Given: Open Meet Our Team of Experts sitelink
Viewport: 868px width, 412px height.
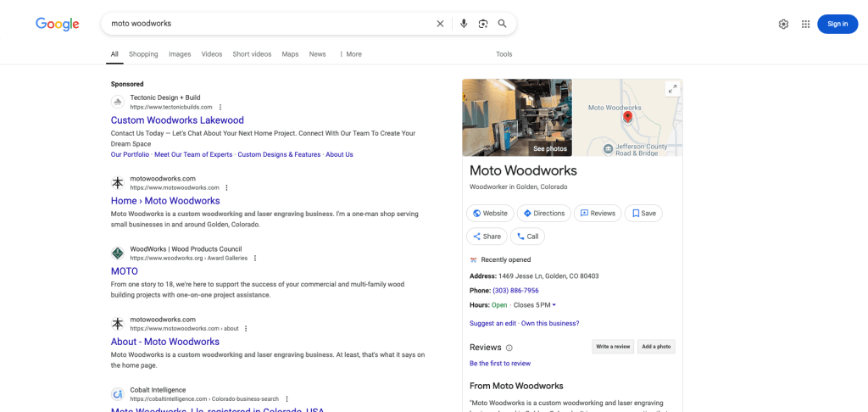Looking at the screenshot, I should click(193, 154).
